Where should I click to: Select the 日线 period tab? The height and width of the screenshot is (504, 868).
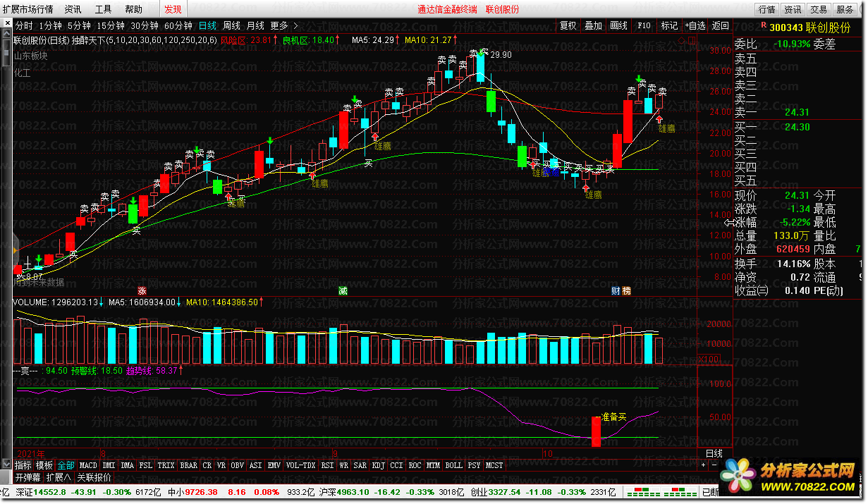(207, 25)
